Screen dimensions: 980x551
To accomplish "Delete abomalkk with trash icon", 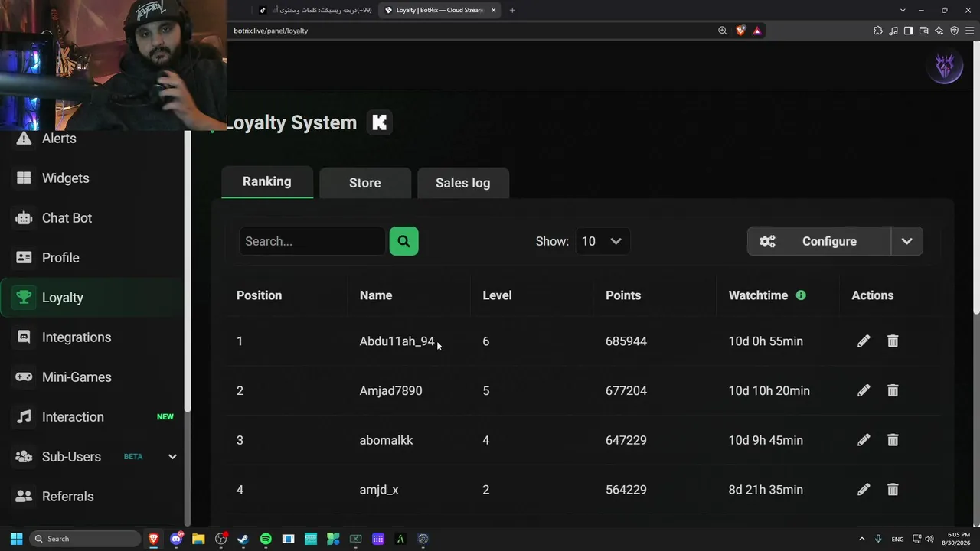I will coord(893,440).
